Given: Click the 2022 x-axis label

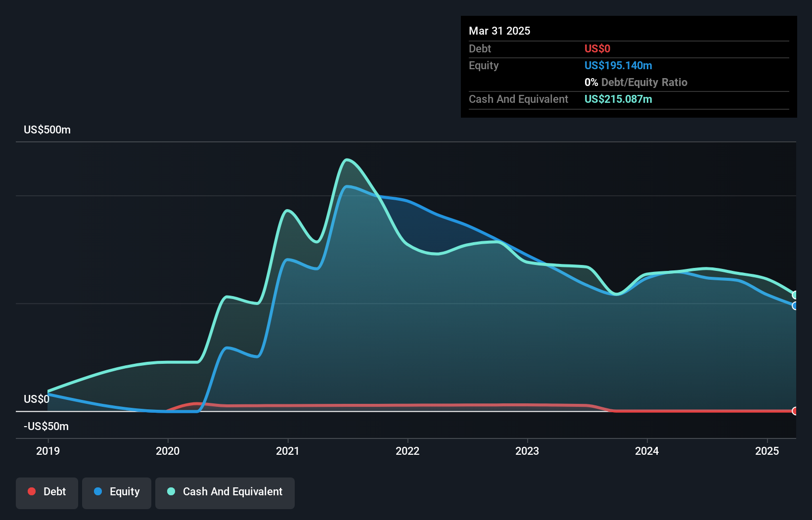Looking at the screenshot, I should tap(407, 451).
